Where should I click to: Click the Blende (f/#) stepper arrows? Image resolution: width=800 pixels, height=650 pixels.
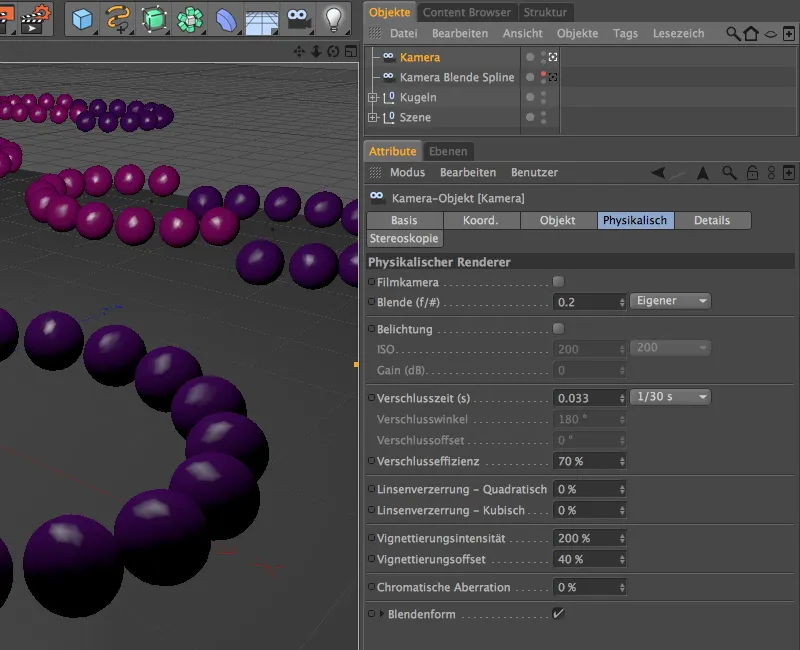pyautogui.click(x=622, y=302)
